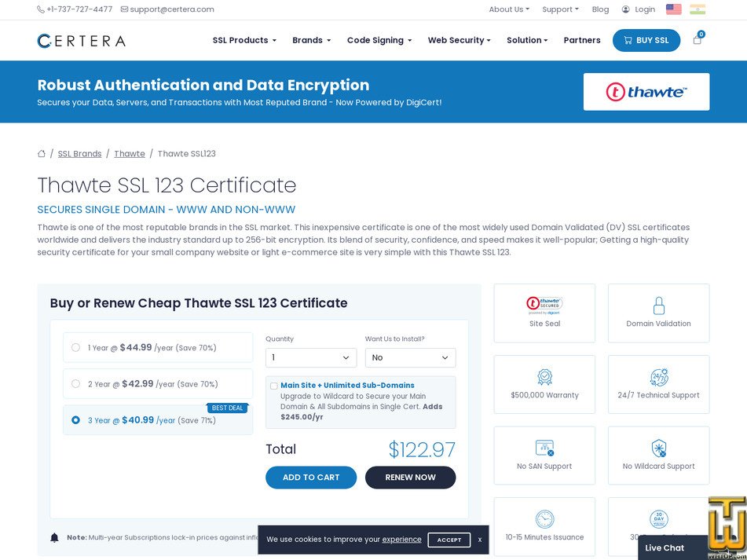Screen dimensions: 747x560
Task: Enable Main Site + Unlimited Sub-Domains upgrade
Action: tap(274, 385)
